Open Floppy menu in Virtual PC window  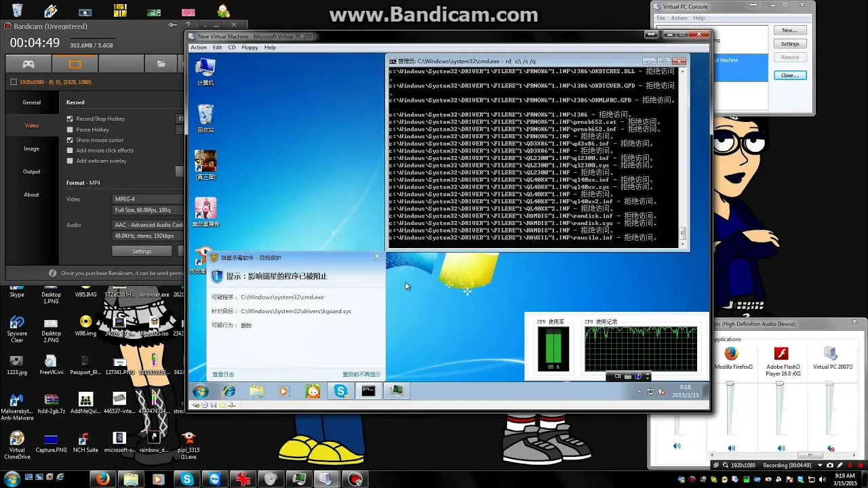tap(250, 47)
